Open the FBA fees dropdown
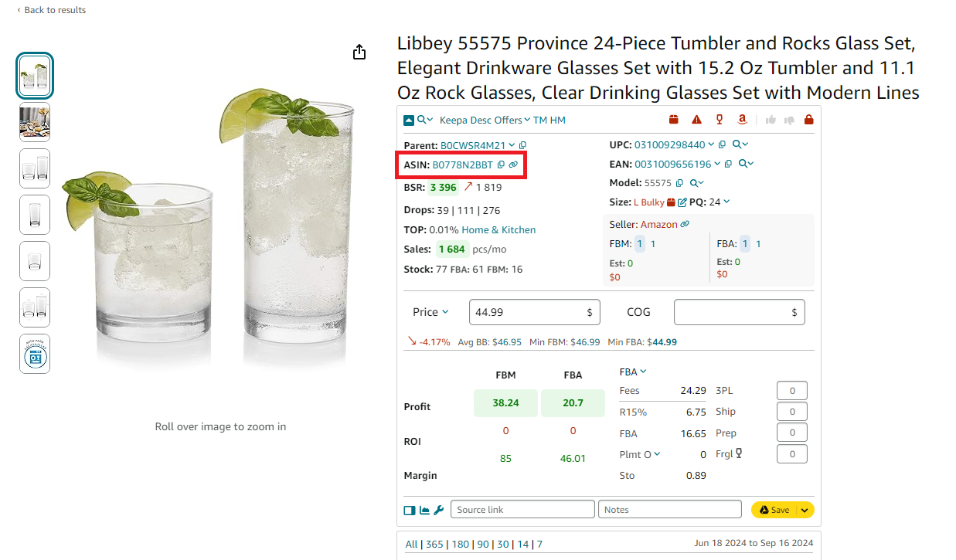Image resolution: width=956 pixels, height=560 pixels. (x=634, y=372)
